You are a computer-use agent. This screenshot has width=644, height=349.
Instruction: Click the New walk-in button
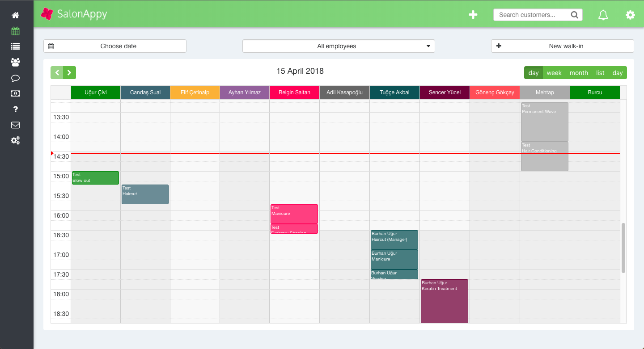tap(562, 46)
